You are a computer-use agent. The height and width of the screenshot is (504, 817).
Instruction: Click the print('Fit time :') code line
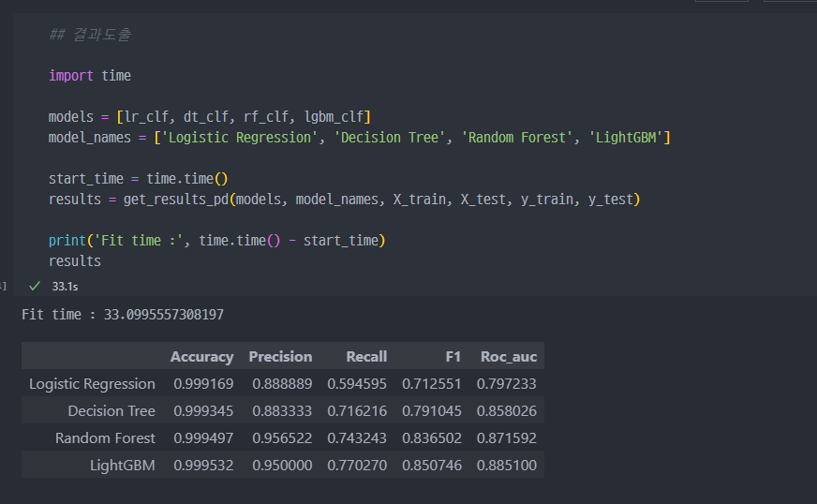coord(216,241)
